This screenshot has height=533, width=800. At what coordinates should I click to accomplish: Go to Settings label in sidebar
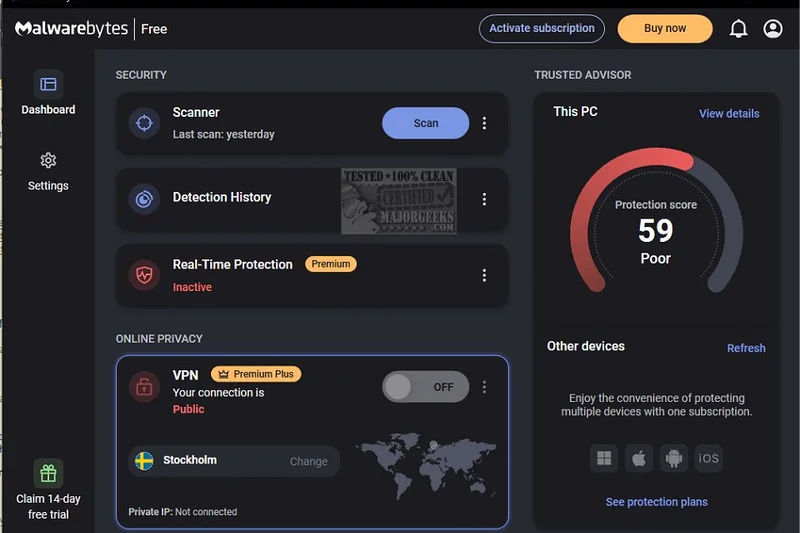[48, 186]
